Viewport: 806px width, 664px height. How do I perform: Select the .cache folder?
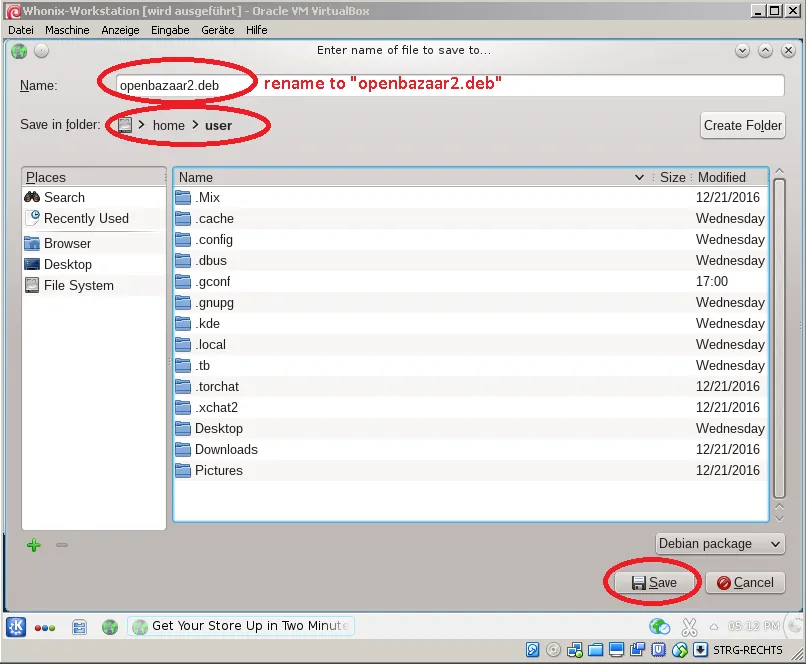click(471, 218)
